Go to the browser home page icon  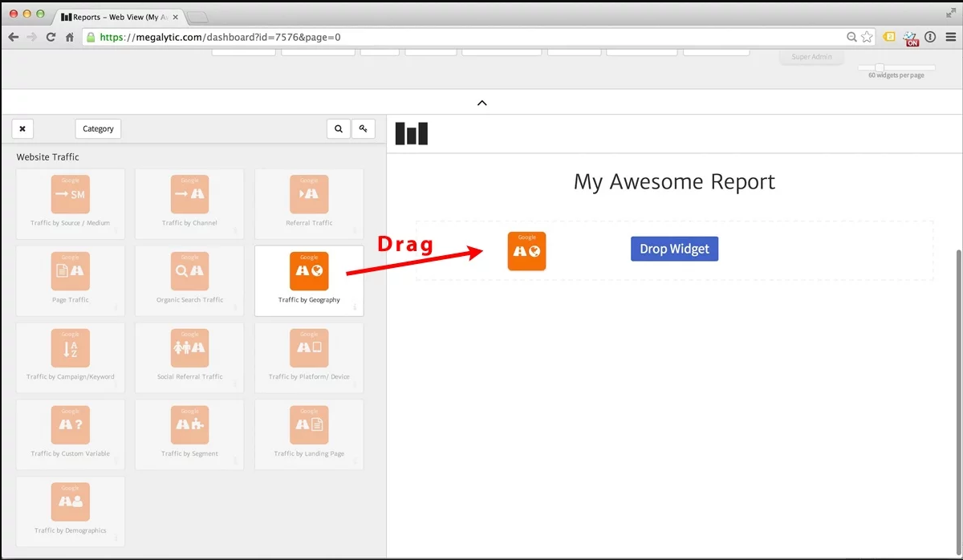(x=71, y=37)
